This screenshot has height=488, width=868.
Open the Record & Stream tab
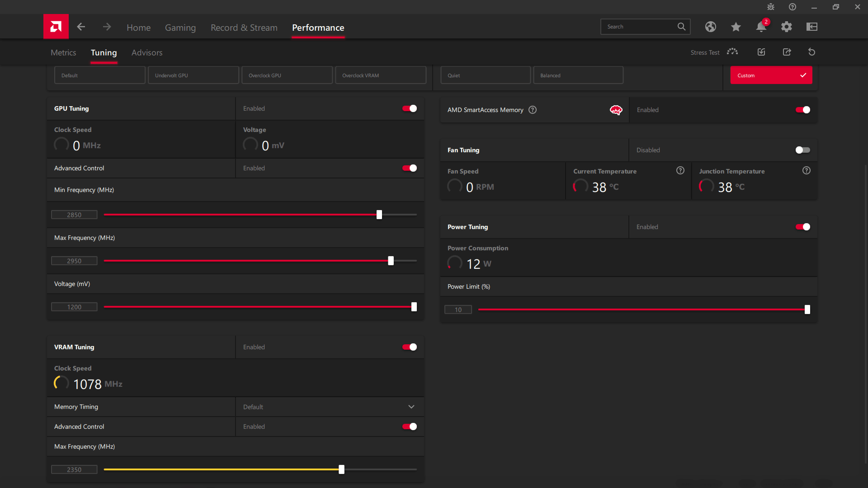click(244, 28)
